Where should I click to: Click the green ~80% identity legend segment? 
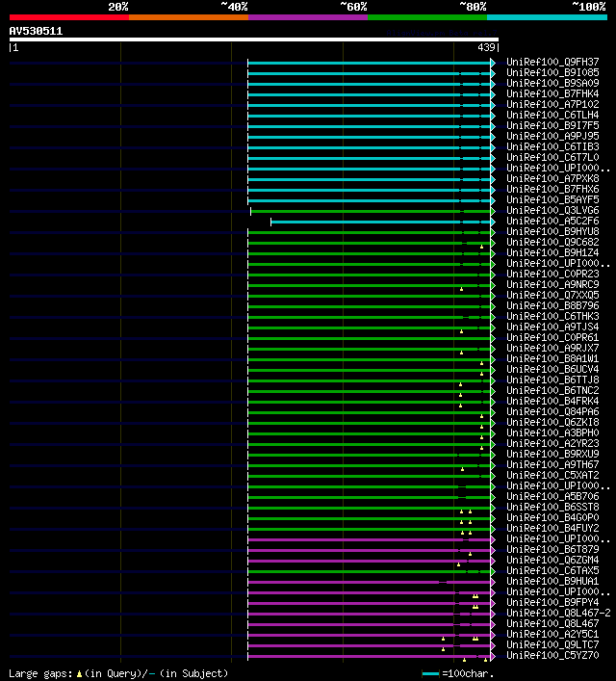[427, 17]
